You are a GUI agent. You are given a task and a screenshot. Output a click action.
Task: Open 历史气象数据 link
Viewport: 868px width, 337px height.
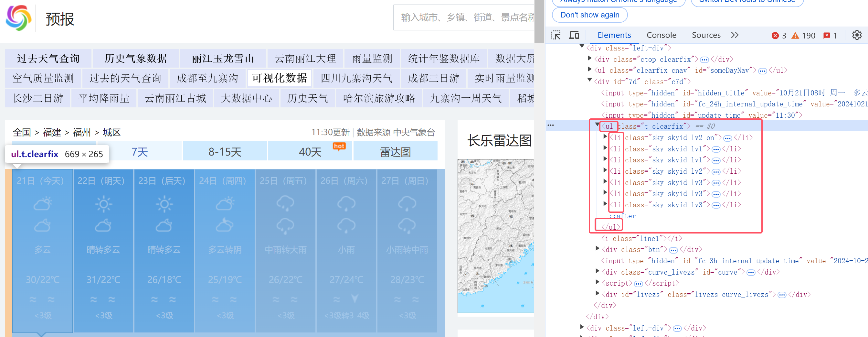click(x=135, y=58)
